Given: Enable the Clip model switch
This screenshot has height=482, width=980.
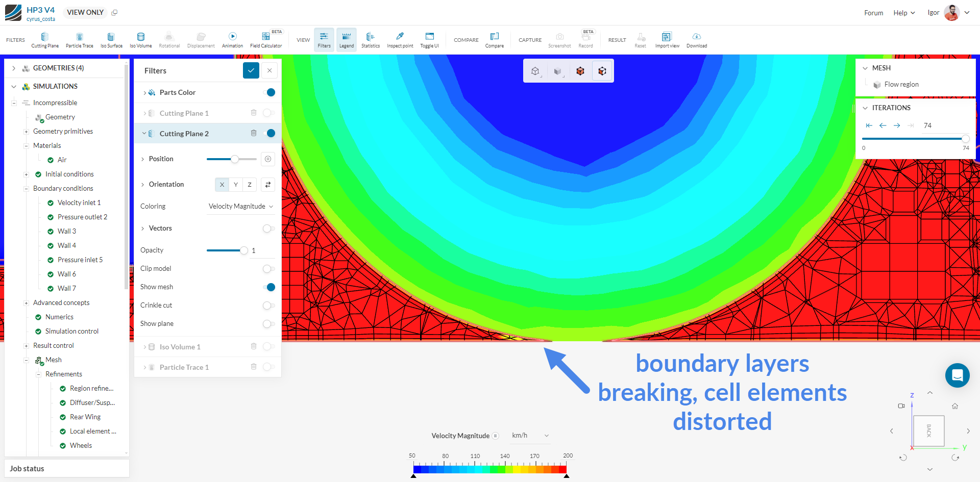Looking at the screenshot, I should (269, 269).
